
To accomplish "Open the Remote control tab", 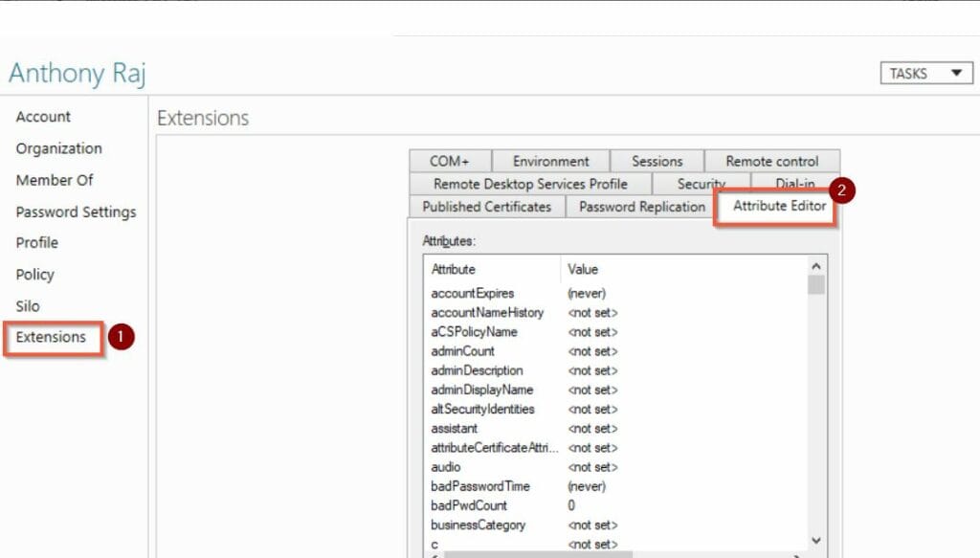I will pyautogui.click(x=772, y=161).
